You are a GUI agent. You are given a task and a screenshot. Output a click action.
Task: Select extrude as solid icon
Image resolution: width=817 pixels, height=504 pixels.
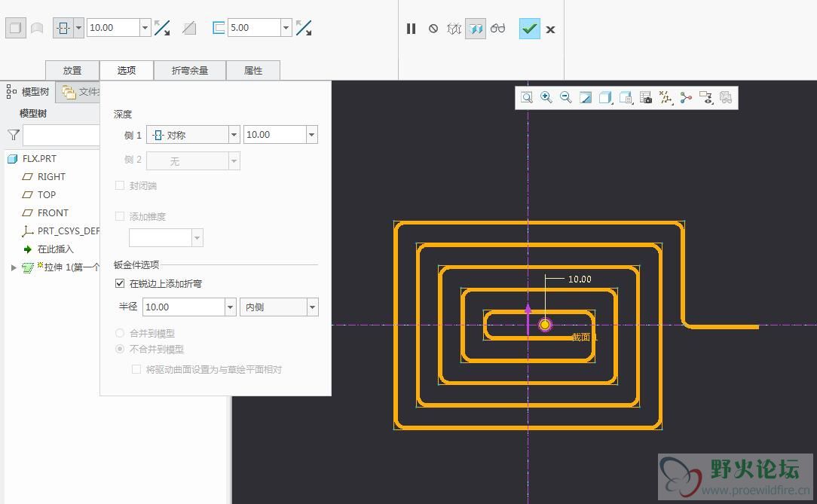(16, 28)
